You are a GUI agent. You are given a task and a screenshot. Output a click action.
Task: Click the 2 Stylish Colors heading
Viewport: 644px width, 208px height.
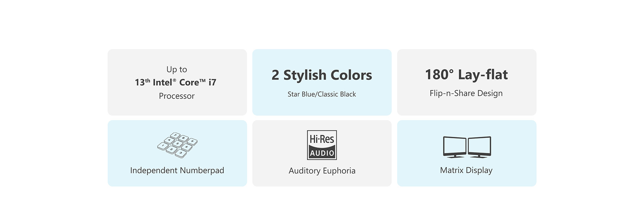click(x=322, y=75)
